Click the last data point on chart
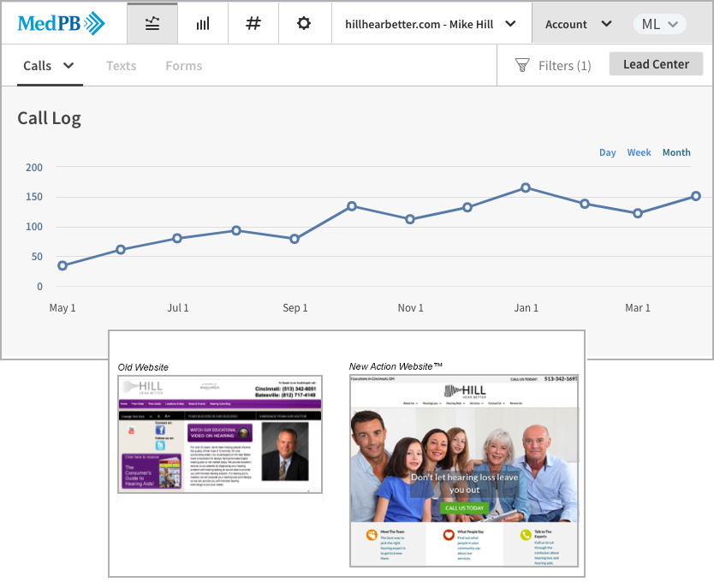714x588 pixels. 696,196
